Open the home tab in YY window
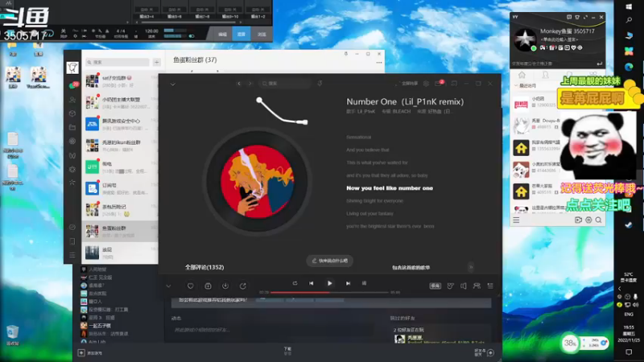 coord(522,75)
